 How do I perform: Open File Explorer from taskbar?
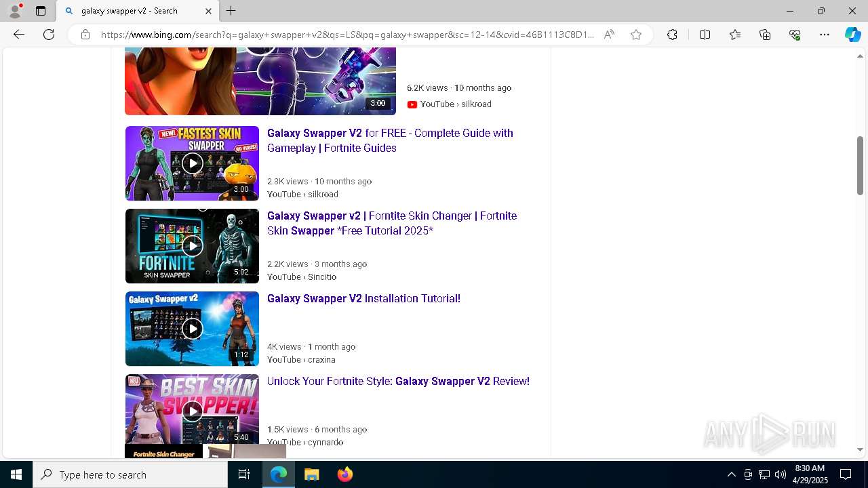311,474
